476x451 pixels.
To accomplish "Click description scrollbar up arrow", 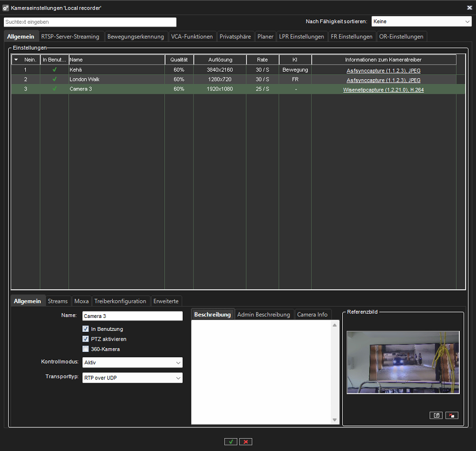I will 335,325.
